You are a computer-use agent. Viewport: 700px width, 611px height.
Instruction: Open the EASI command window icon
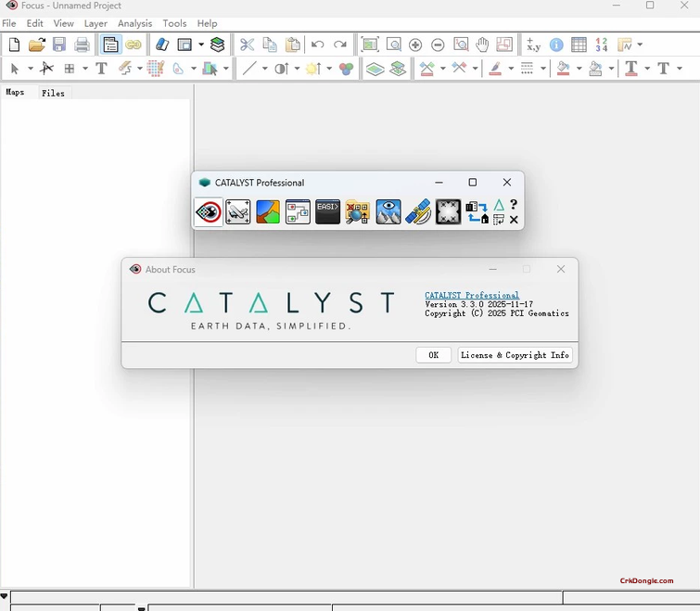(x=327, y=212)
